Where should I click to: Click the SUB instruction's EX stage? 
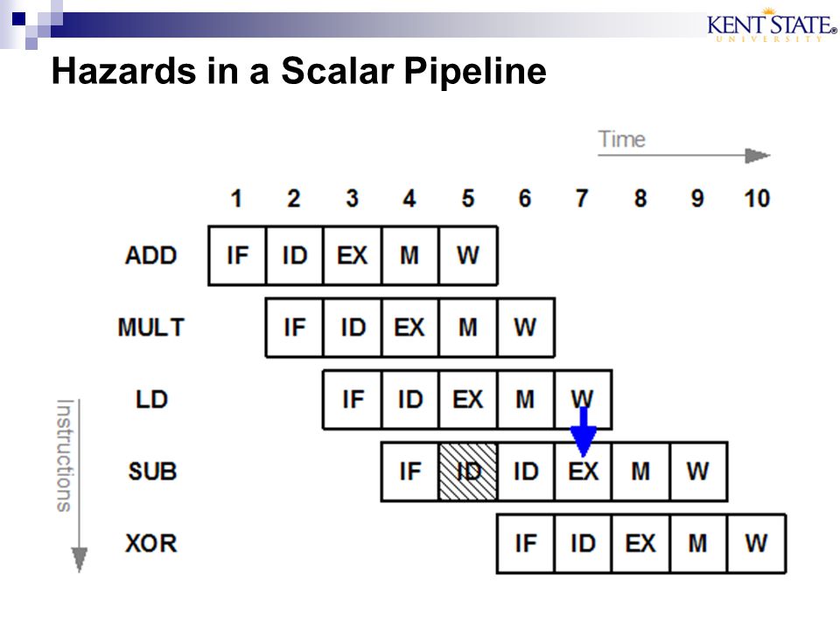(584, 472)
